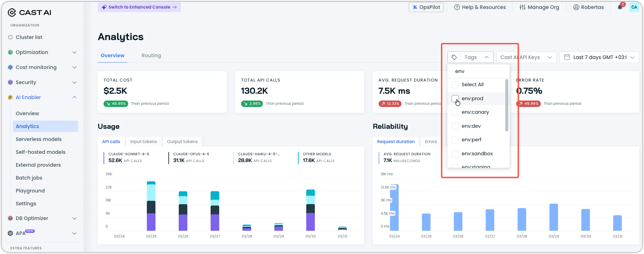Click the 12.33% request duration badge

[390, 104]
